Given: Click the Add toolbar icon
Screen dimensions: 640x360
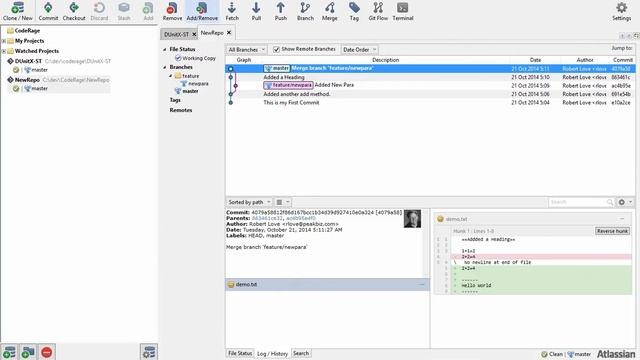Looking at the screenshot, I should 148,11.
